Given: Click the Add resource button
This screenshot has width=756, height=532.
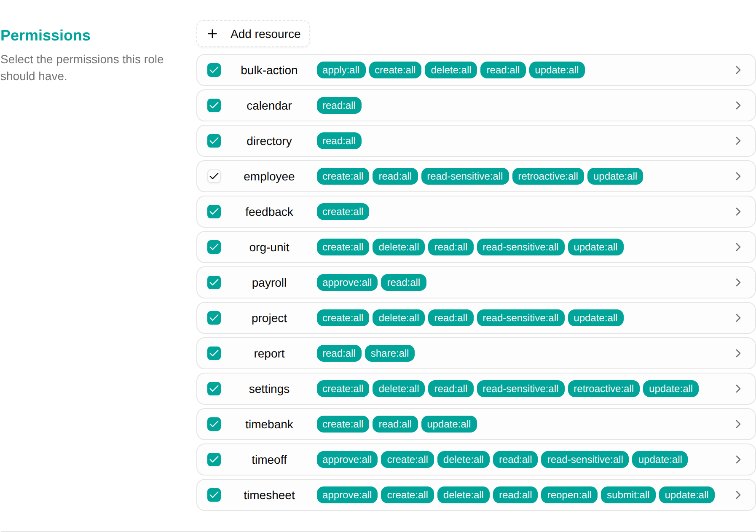Looking at the screenshot, I should [x=253, y=34].
